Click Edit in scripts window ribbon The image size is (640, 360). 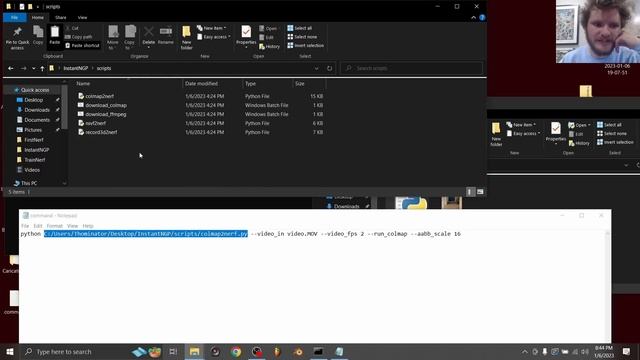[x=267, y=38]
